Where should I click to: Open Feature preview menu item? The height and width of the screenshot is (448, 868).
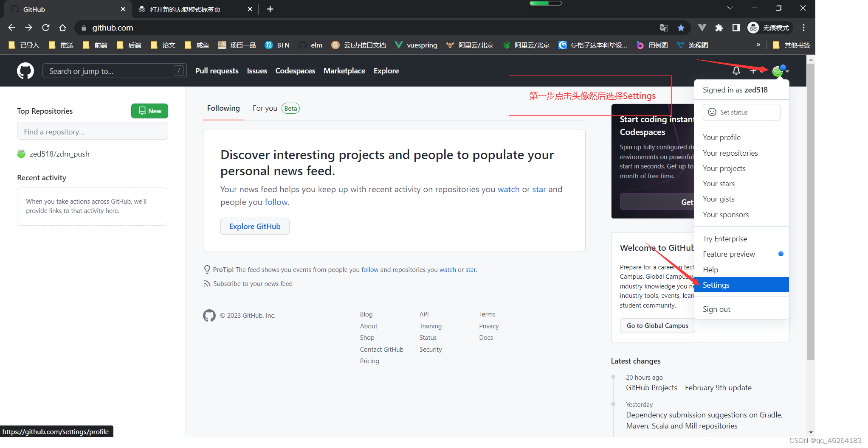[x=741, y=254]
